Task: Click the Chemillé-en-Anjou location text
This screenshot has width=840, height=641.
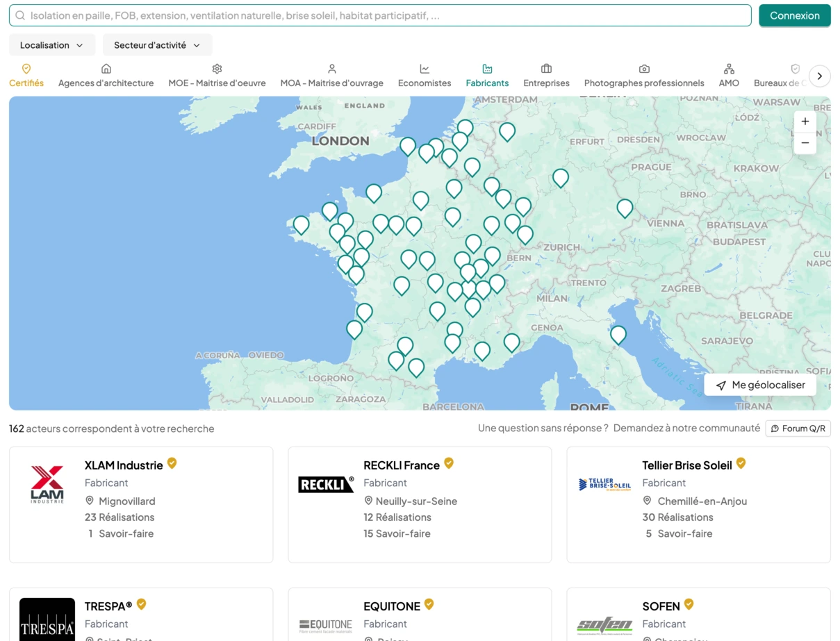Action: [x=702, y=501]
